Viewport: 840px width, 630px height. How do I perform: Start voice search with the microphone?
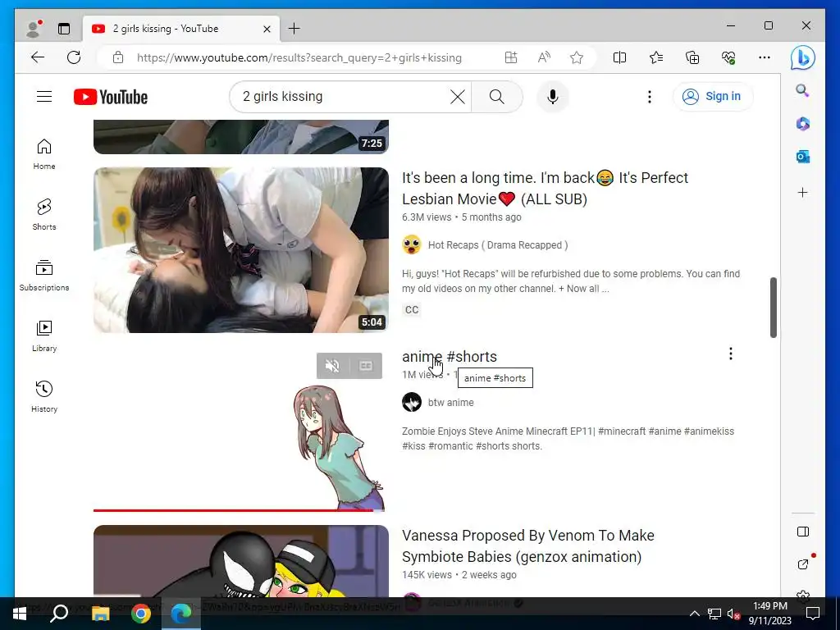(552, 97)
